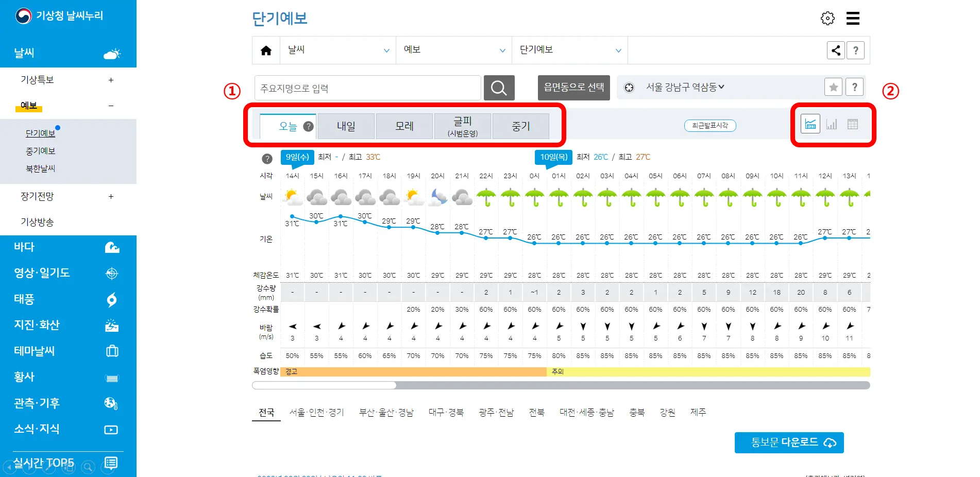Open the 날씨 breadcrumb dropdown
This screenshot has width=980, height=477.
337,50
